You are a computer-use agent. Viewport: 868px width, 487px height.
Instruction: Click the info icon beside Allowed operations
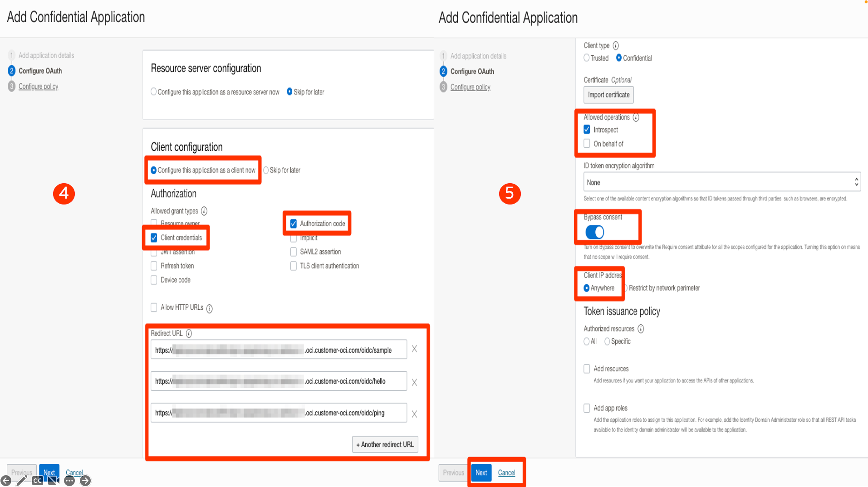636,117
